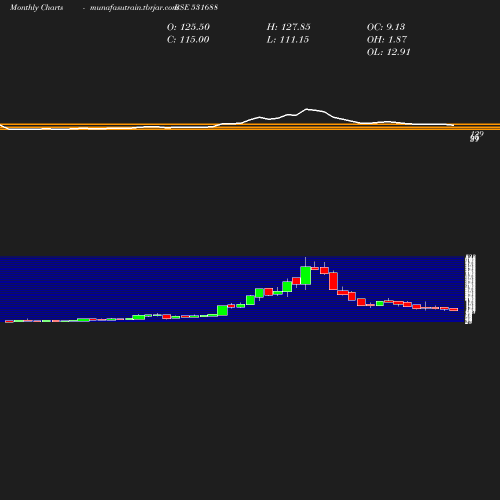Click the last red candlestick on the right

pos(454,310)
